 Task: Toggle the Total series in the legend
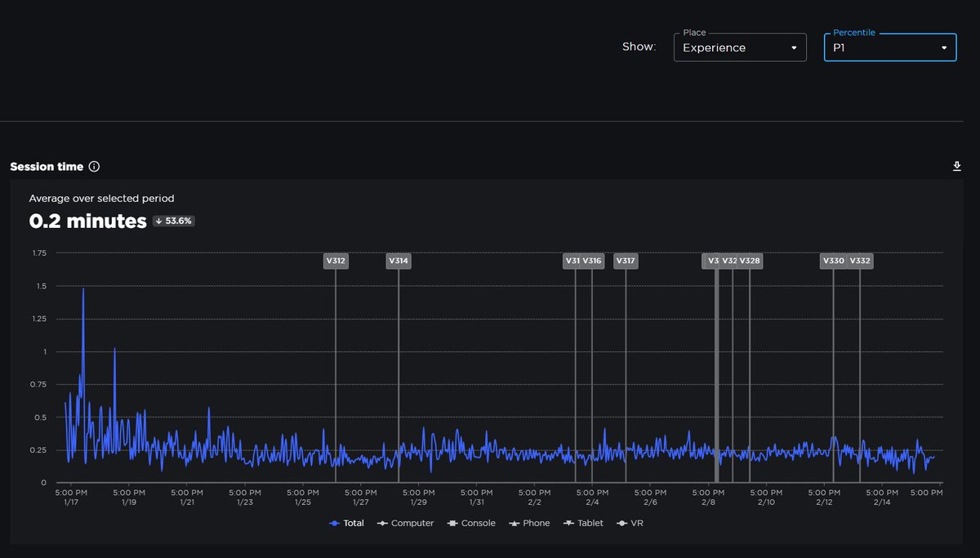click(346, 523)
